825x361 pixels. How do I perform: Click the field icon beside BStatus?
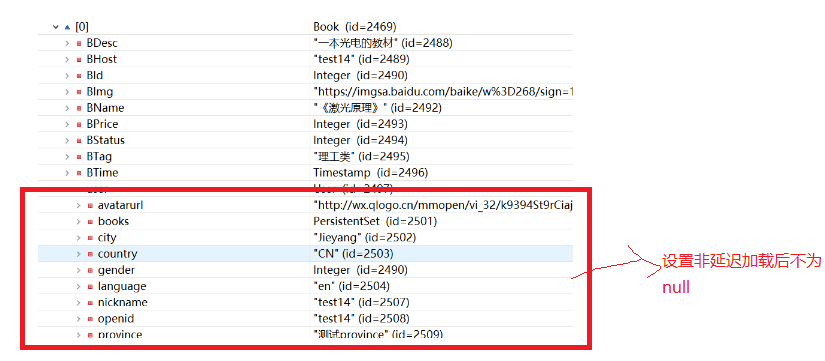(79, 141)
